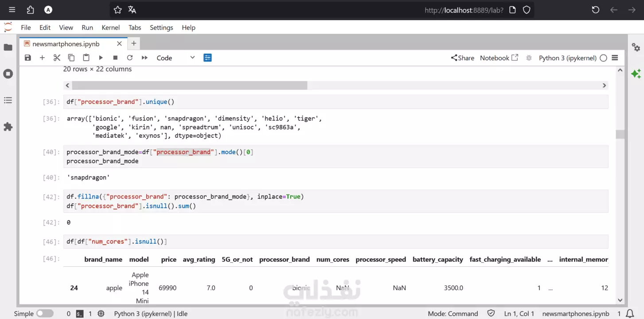Image resolution: width=644 pixels, height=319 pixels.
Task: Open the Code cell type dropdown
Action: 176,58
